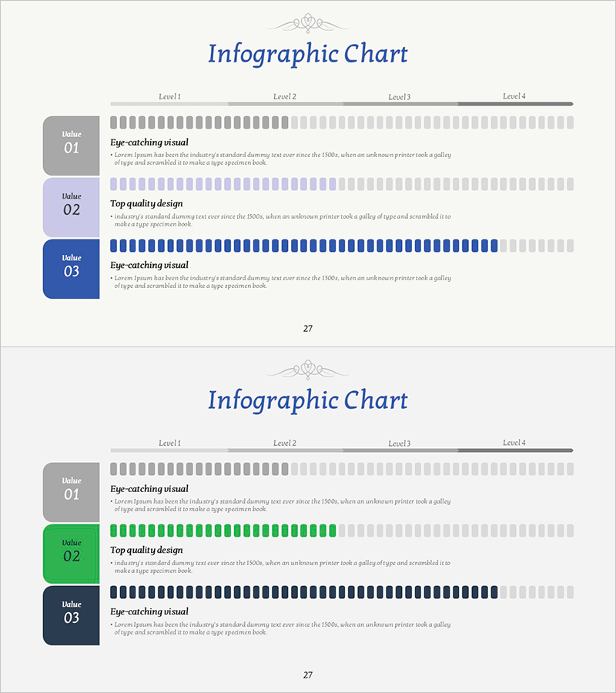The image size is (616, 693).
Task: Select the dark navy Value 03 box
Action: [x=72, y=615]
